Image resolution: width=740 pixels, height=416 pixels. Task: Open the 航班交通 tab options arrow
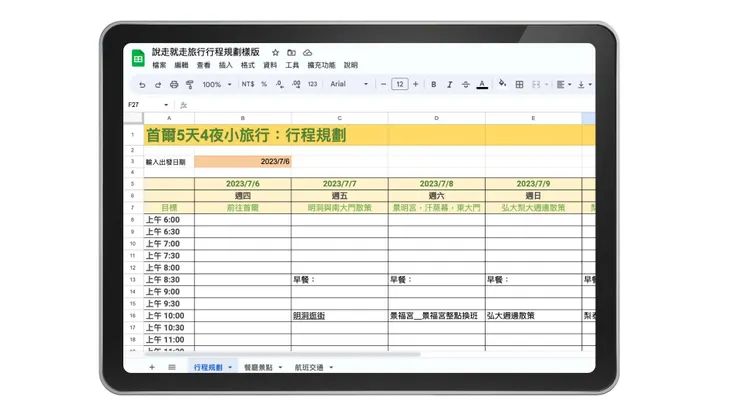[331, 367]
